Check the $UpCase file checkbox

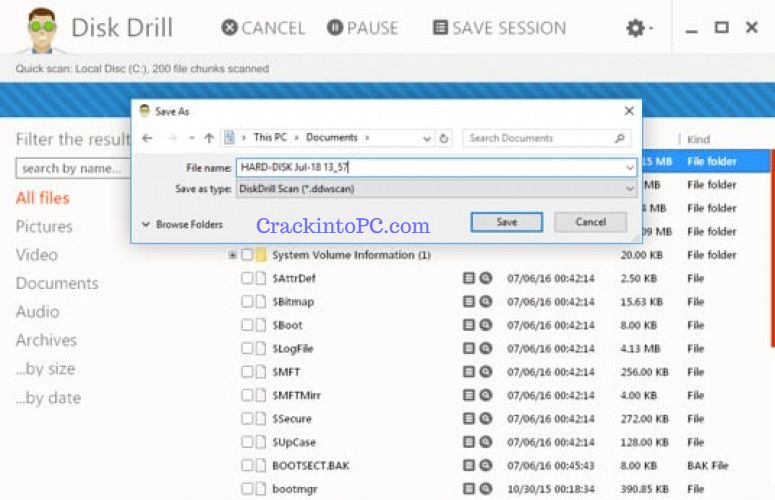click(x=247, y=442)
